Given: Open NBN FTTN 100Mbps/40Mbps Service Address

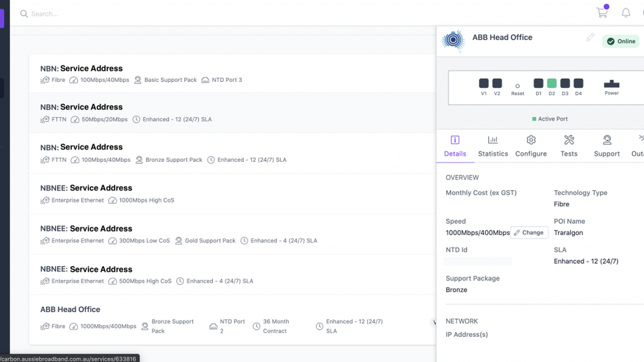Looking at the screenshot, I should pyautogui.click(x=232, y=153).
